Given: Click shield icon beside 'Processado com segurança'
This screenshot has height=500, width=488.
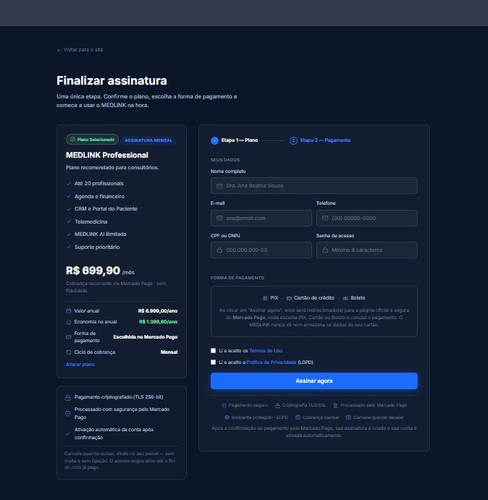Looking at the screenshot, I should point(68,414).
